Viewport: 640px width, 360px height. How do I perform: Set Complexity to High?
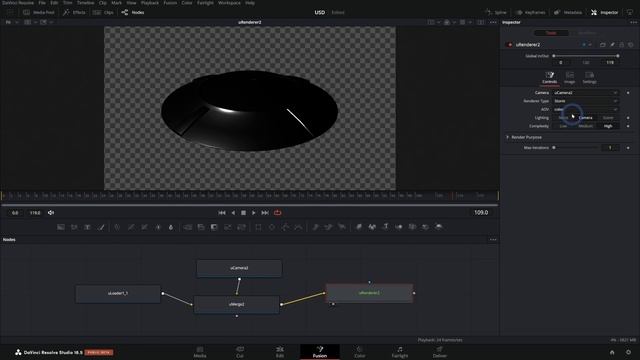(x=608, y=126)
